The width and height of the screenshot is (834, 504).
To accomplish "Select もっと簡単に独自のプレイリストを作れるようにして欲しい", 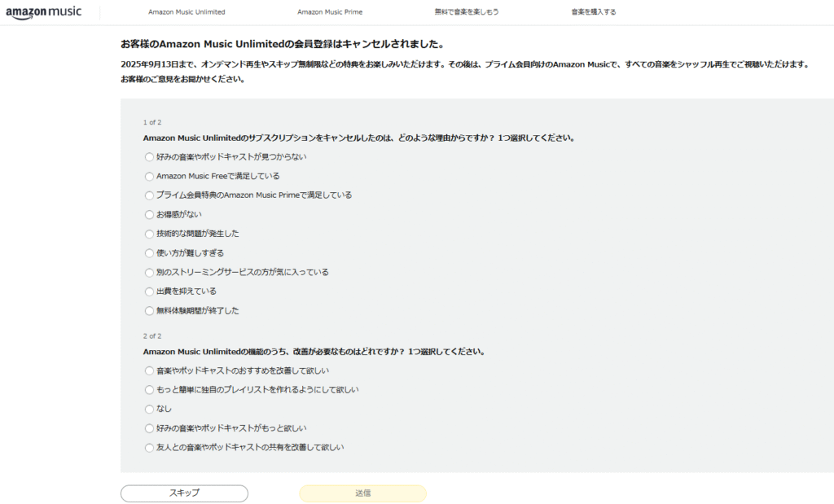I will click(x=150, y=390).
